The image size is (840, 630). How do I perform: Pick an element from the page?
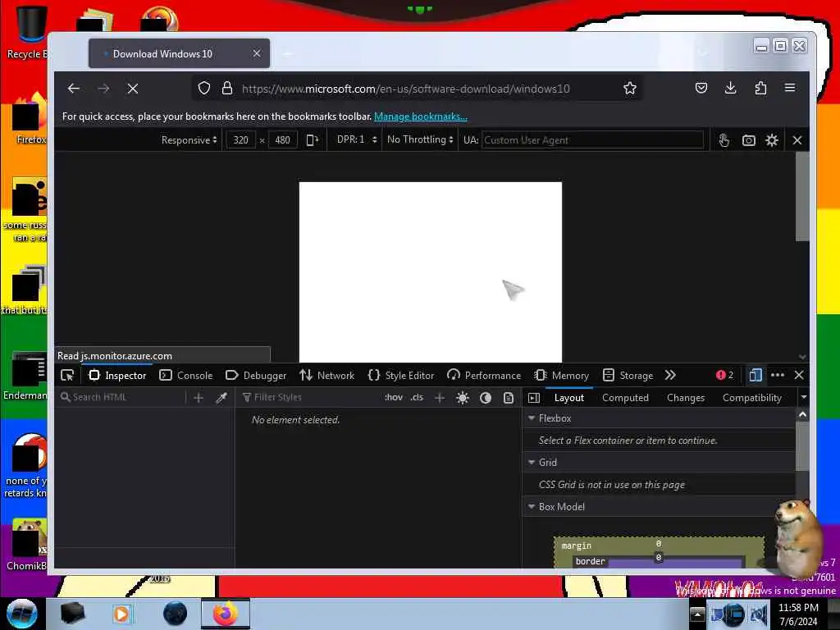coord(67,376)
